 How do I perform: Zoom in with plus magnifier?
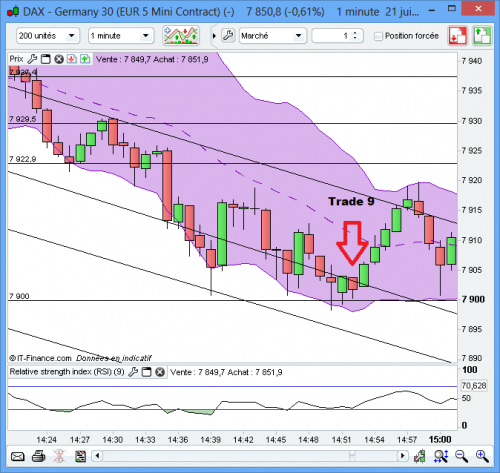pyautogui.click(x=482, y=456)
